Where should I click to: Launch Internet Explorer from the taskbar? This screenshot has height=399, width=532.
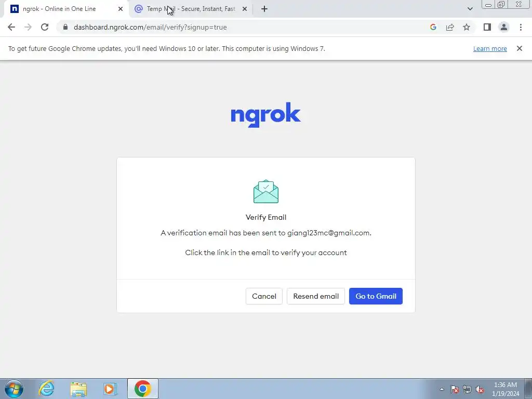(46, 389)
